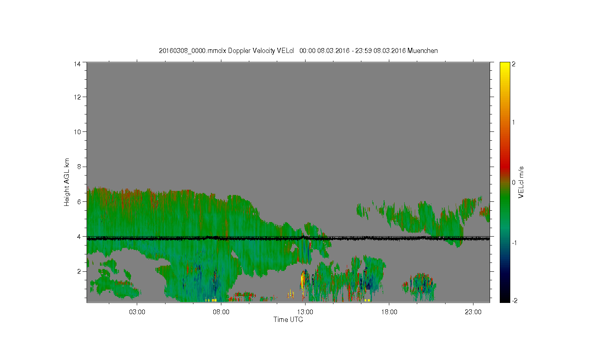Image resolution: width=607 pixels, height=364 pixels.
Task: Click the height label 4 on y-axis
Action: pyautogui.click(x=79, y=236)
